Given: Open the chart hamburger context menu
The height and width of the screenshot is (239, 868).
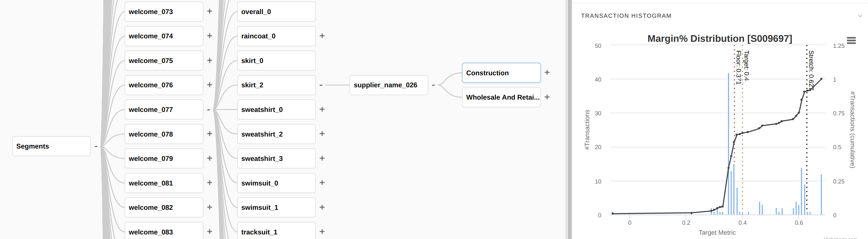Looking at the screenshot, I should [851, 41].
